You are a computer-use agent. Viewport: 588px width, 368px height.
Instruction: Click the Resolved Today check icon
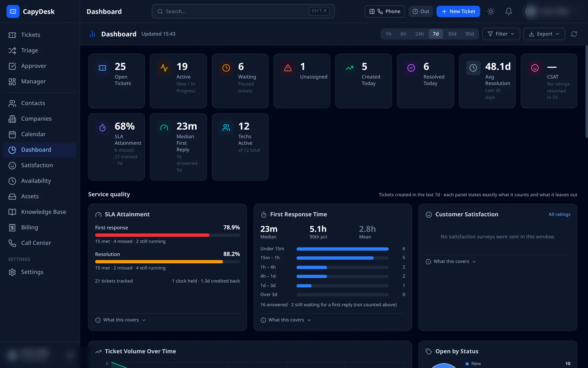(x=411, y=68)
